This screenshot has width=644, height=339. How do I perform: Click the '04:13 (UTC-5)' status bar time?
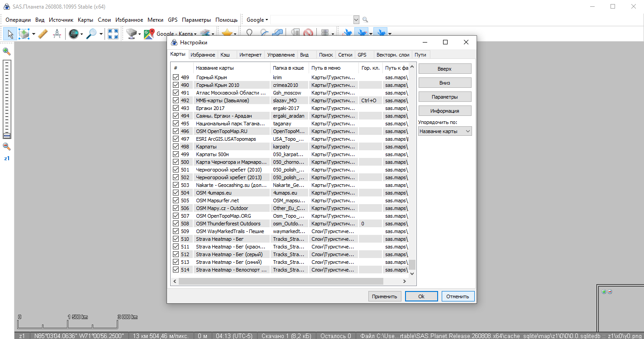coord(234,336)
